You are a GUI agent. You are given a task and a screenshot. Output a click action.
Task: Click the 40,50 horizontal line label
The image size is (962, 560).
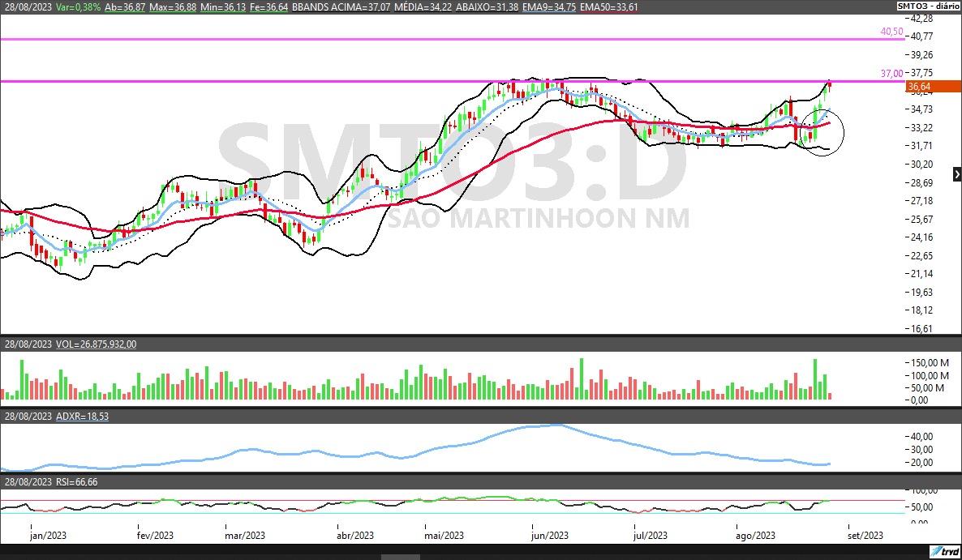click(891, 32)
